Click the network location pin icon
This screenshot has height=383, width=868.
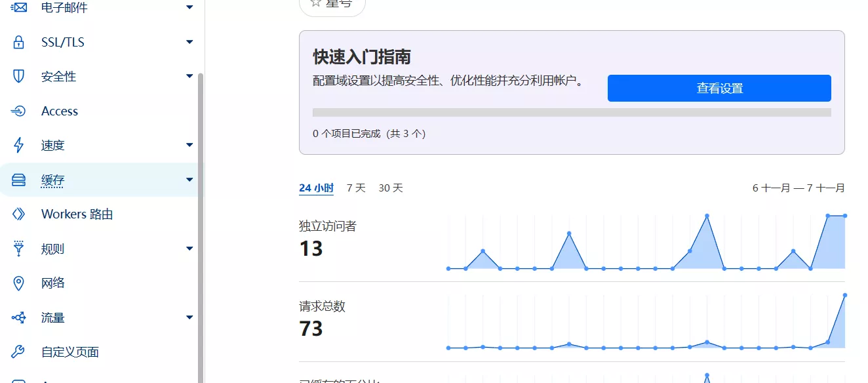tap(18, 283)
